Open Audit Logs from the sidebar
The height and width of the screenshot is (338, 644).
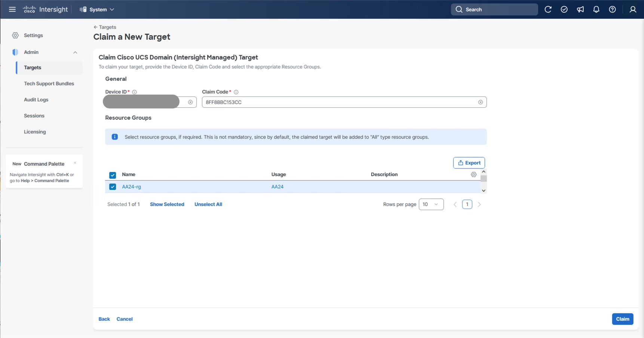(36, 99)
